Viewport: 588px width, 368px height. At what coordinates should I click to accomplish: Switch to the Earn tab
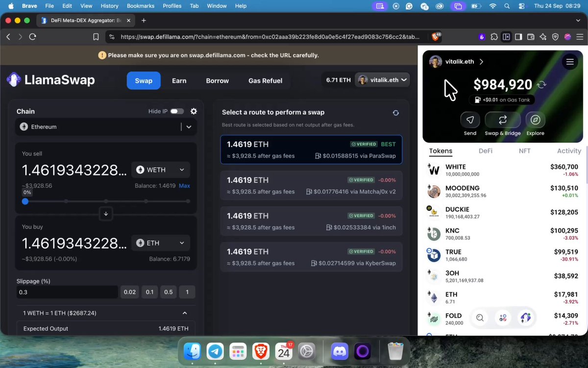tap(179, 80)
